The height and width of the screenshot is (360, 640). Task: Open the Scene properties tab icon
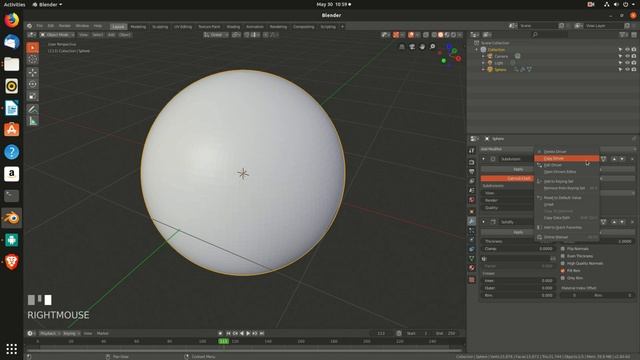(471, 191)
